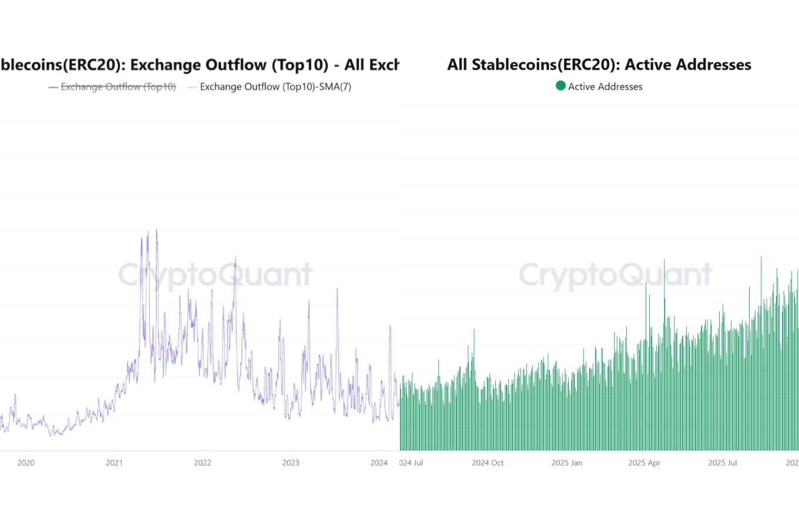Screen dimensions: 799x532
Task: Click the CryptoQuant watermark on the Active Addresses chart
Action: click(615, 275)
